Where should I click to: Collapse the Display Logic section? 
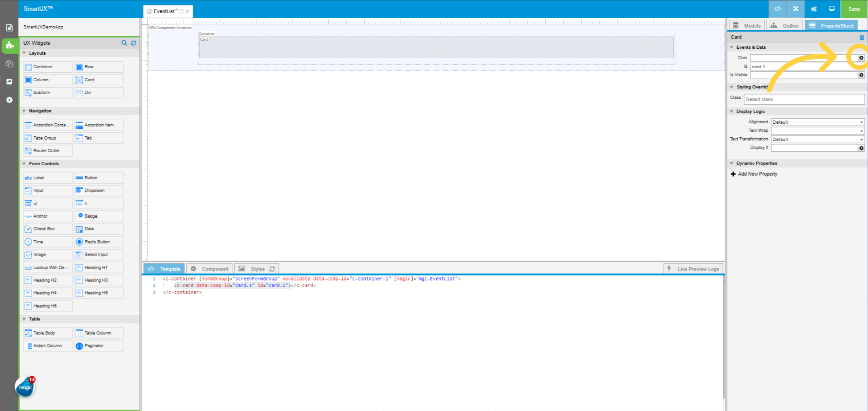click(731, 112)
